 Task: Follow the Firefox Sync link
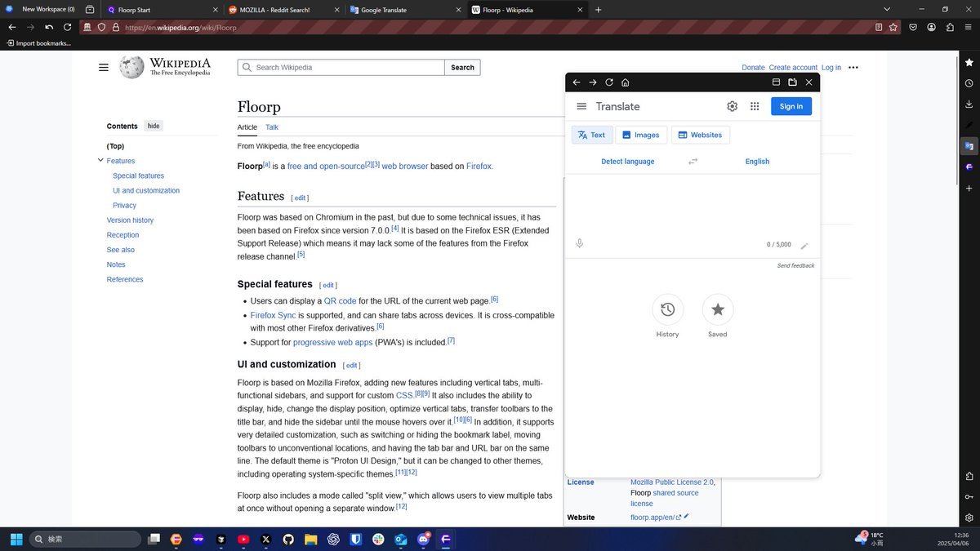click(x=273, y=315)
